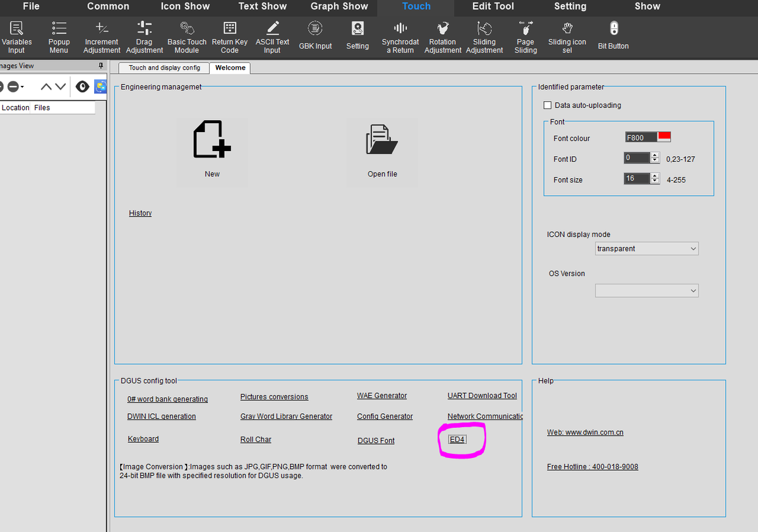Select the Variables Input tool
The height and width of the screenshot is (532, 758).
(x=16, y=37)
